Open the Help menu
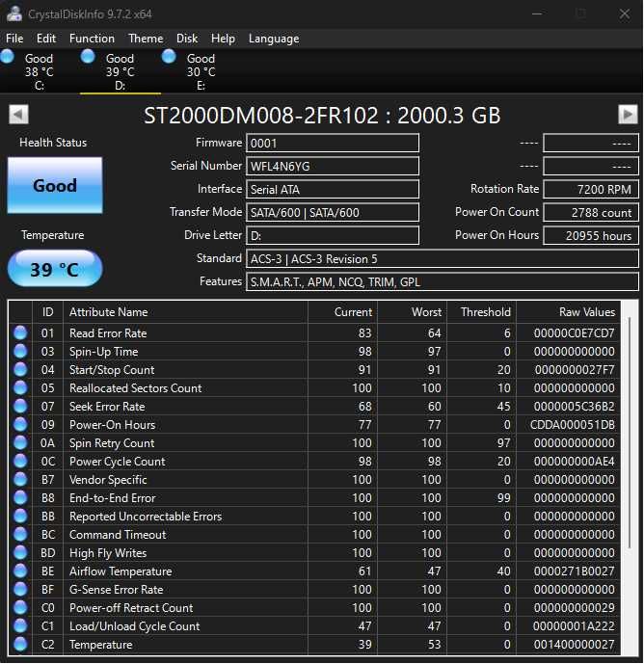The image size is (644, 664). [x=223, y=39]
